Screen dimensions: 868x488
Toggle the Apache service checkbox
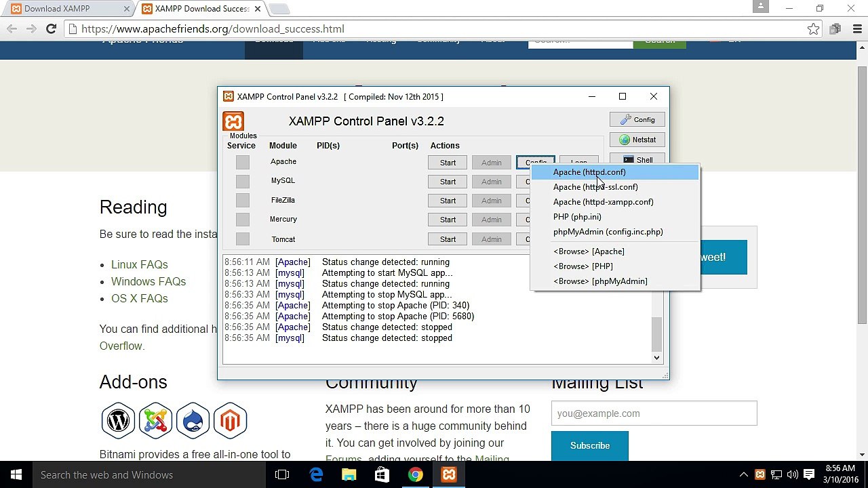pyautogui.click(x=243, y=162)
